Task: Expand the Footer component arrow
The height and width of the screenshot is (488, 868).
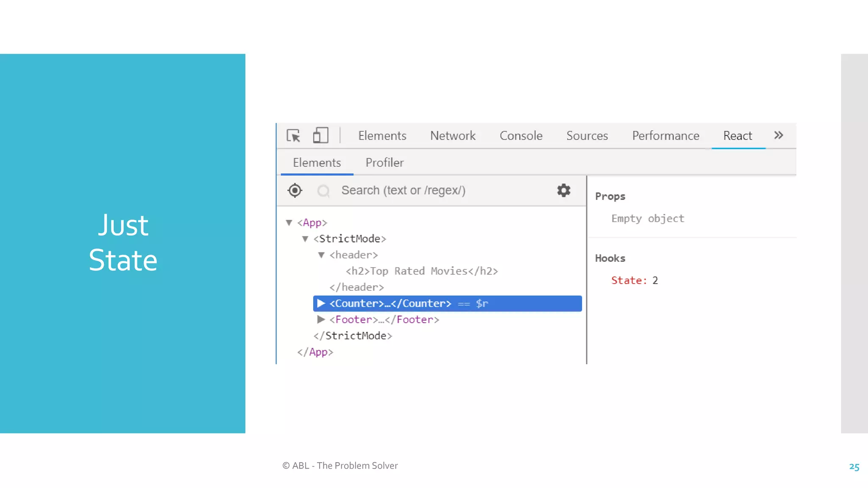Action: (321, 319)
